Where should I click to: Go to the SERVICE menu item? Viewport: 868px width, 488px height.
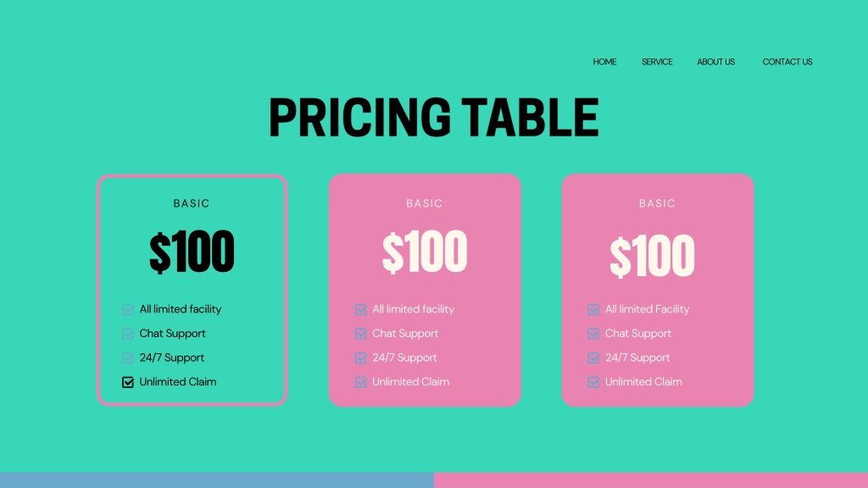[x=657, y=62]
